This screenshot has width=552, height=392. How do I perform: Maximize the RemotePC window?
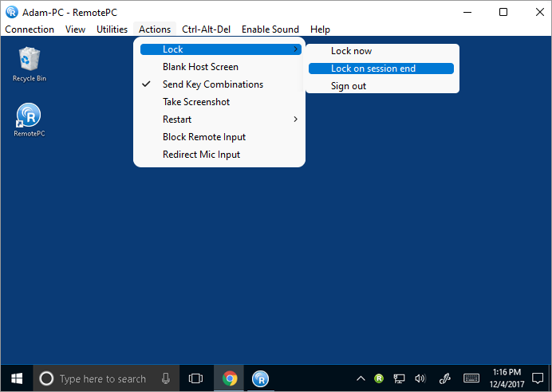[x=503, y=12]
